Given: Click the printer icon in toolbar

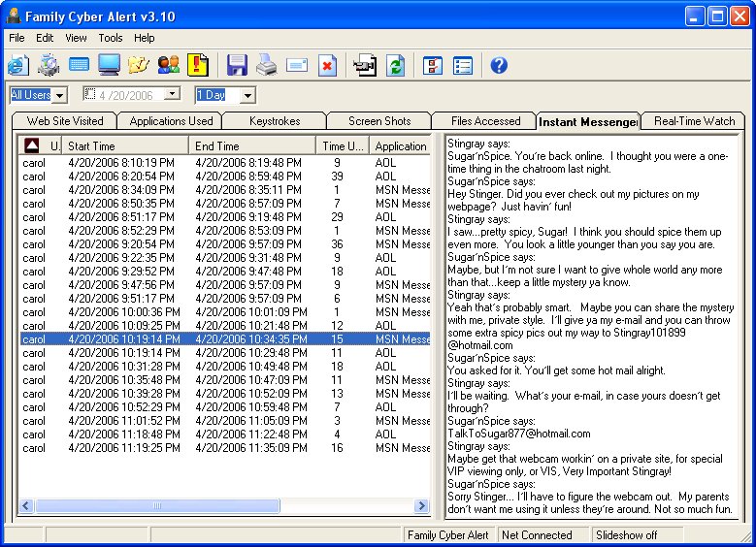Looking at the screenshot, I should (267, 65).
